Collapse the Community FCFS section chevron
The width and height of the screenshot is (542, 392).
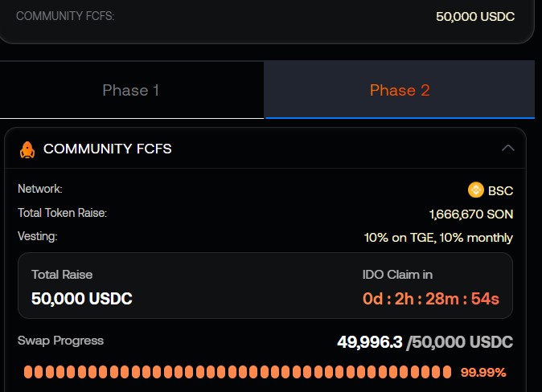[507, 148]
